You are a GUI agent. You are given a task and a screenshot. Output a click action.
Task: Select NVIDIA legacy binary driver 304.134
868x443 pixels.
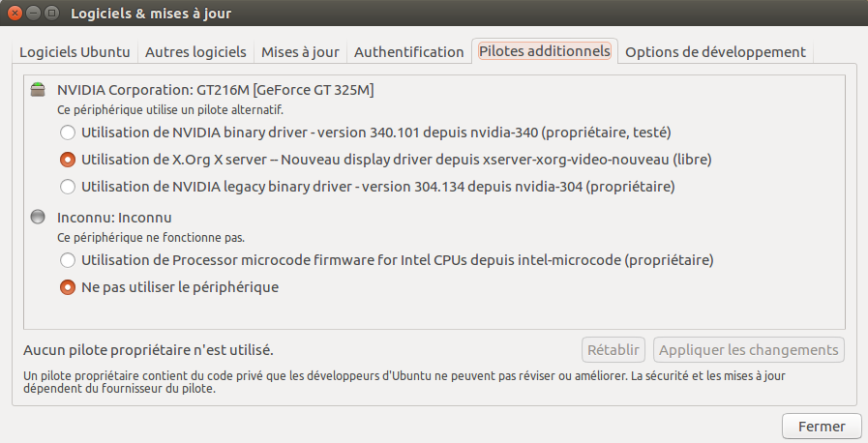click(x=67, y=186)
